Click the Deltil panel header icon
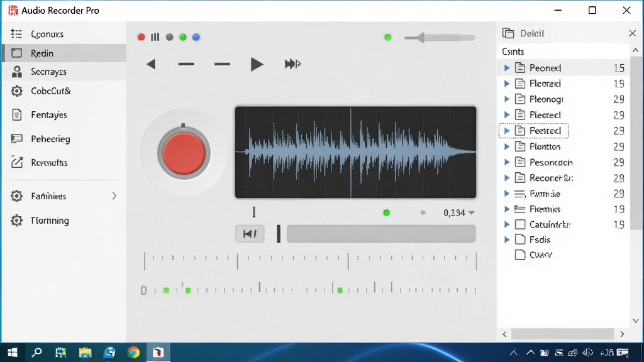Image resolution: width=644 pixels, height=362 pixels. (x=508, y=33)
